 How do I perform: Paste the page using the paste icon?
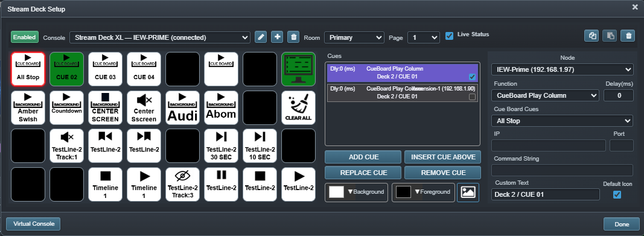coord(610,36)
